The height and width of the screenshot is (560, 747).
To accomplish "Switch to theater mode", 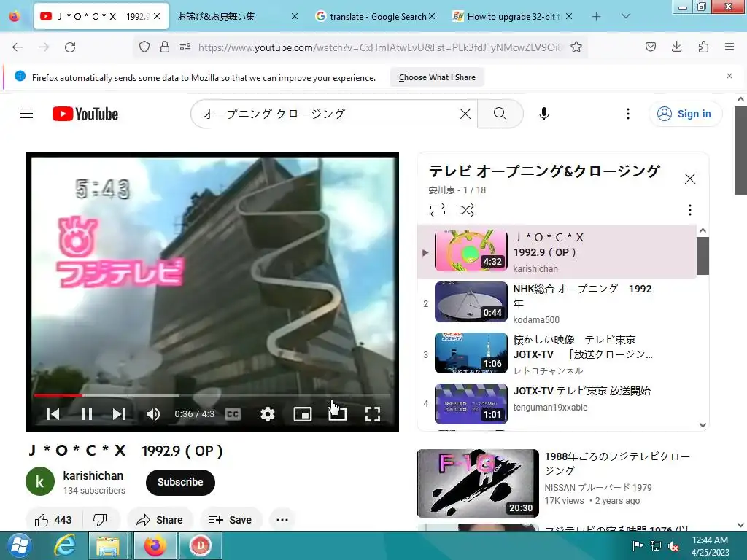I will pyautogui.click(x=338, y=414).
